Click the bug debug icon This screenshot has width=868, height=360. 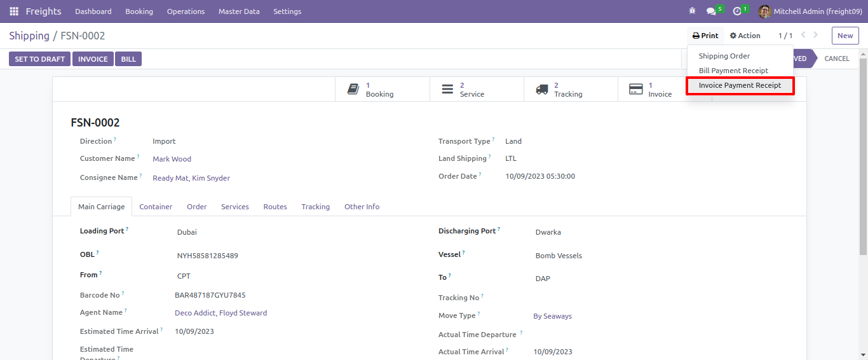click(x=692, y=11)
